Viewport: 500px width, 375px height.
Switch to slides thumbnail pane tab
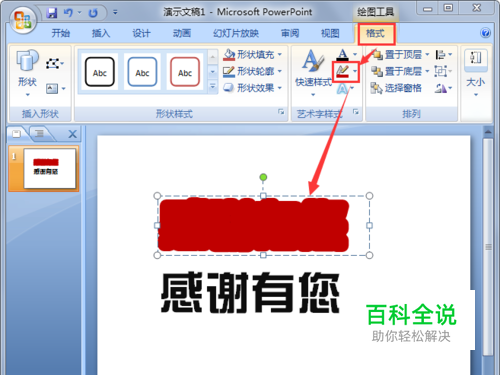tap(16, 134)
